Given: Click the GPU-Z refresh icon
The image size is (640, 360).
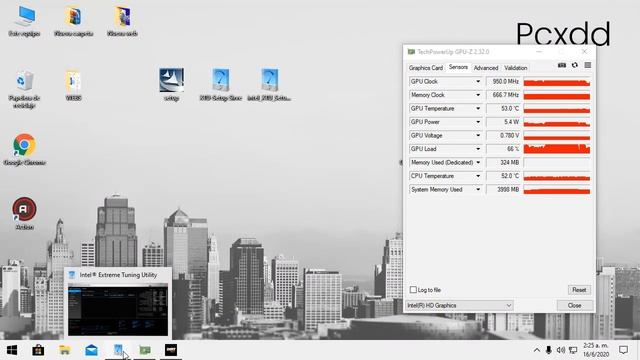Looking at the screenshot, I should 575,65.
